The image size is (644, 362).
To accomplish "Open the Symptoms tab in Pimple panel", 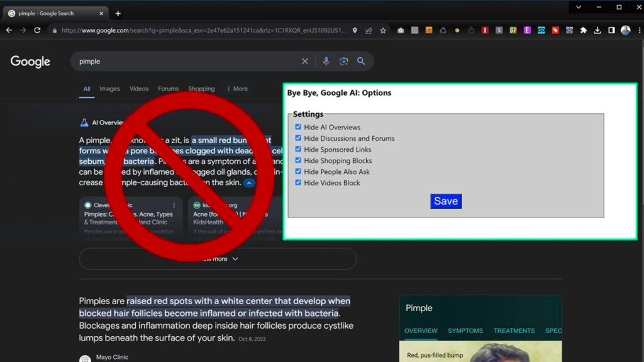I will [x=465, y=331].
